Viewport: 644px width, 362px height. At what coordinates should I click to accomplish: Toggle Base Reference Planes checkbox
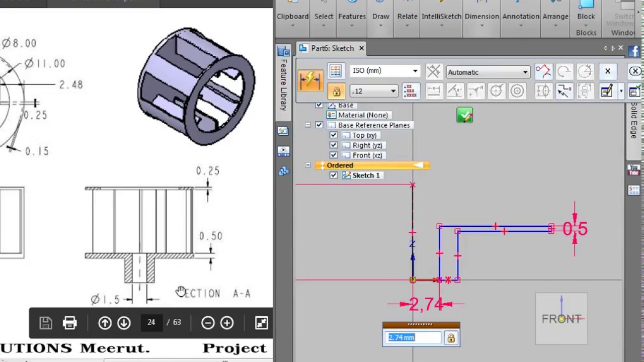(319, 125)
